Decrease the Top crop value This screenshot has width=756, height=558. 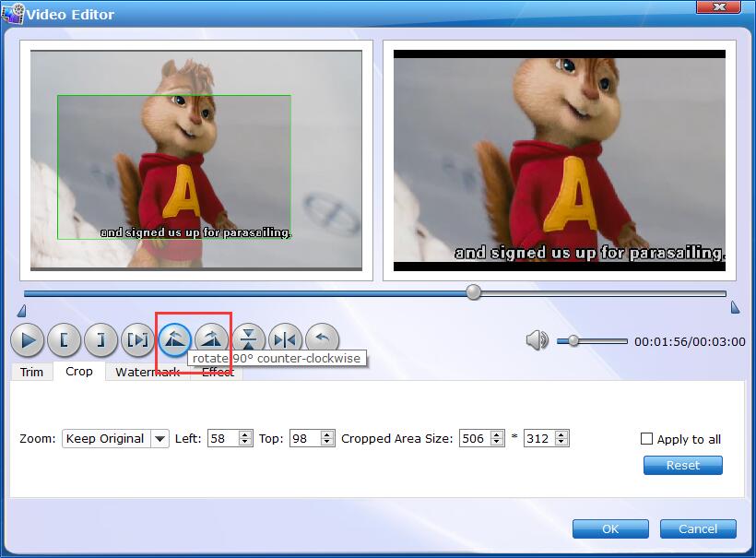coord(327,443)
